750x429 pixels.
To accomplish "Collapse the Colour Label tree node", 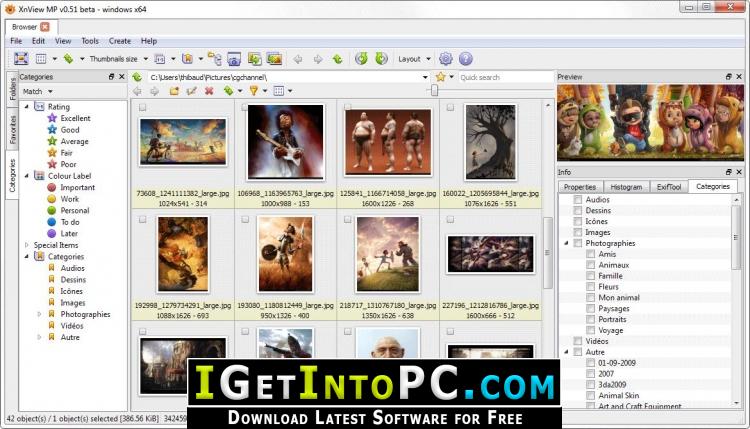I will tap(27, 176).
